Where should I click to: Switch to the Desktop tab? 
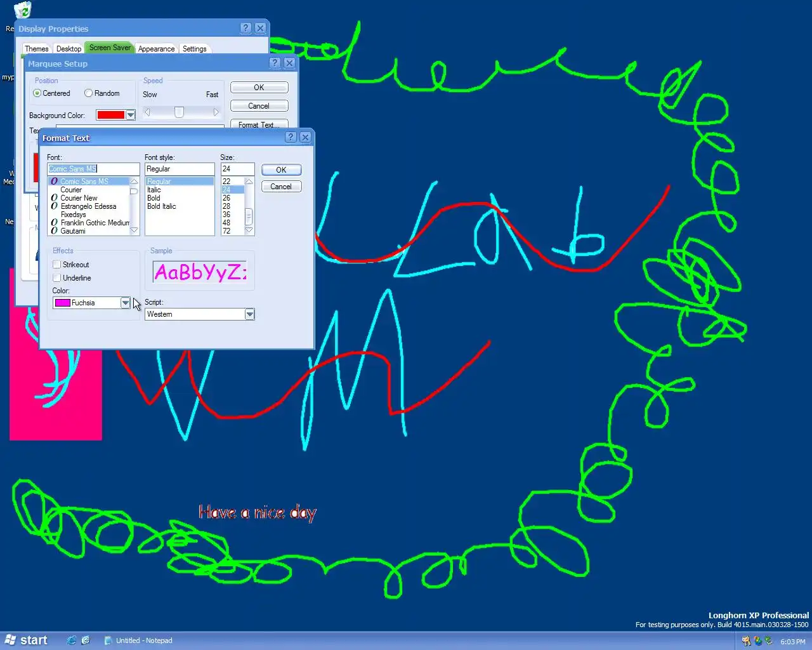pyautogui.click(x=69, y=49)
